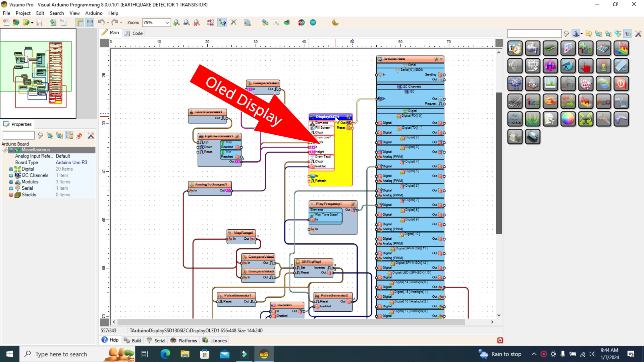The image size is (644, 362).
Task: Open the red touch hand component category
Action: click(586, 66)
